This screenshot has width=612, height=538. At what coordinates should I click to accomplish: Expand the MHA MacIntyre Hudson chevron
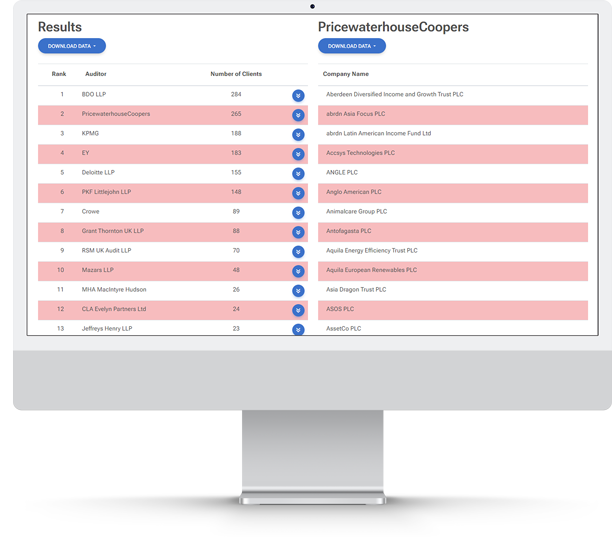point(298,290)
